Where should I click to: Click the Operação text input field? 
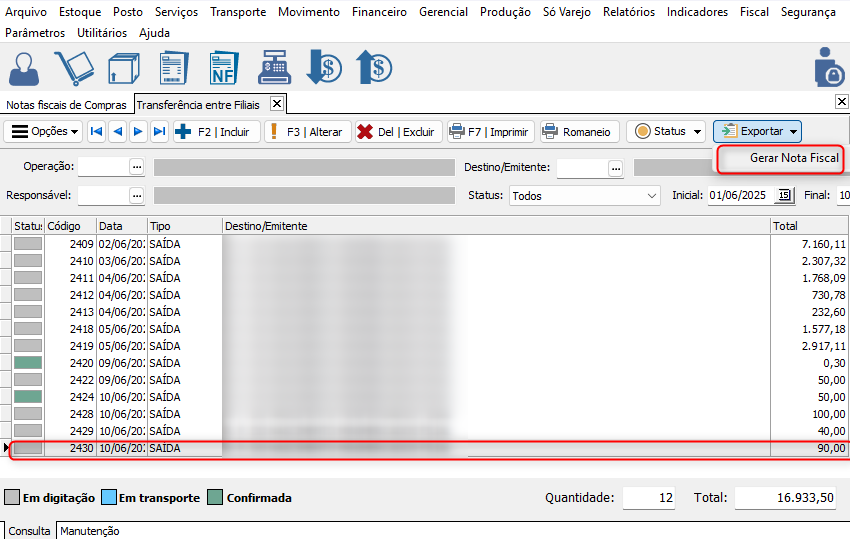pyautogui.click(x=102, y=167)
